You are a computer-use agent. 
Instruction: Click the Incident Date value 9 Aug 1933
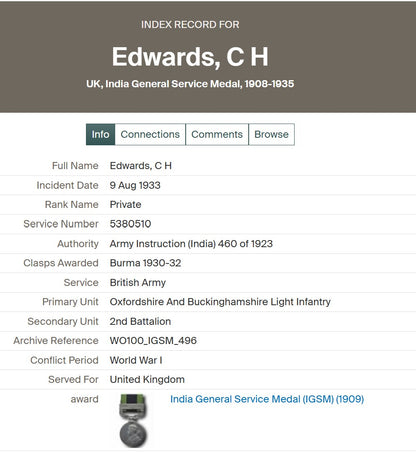[x=135, y=185]
